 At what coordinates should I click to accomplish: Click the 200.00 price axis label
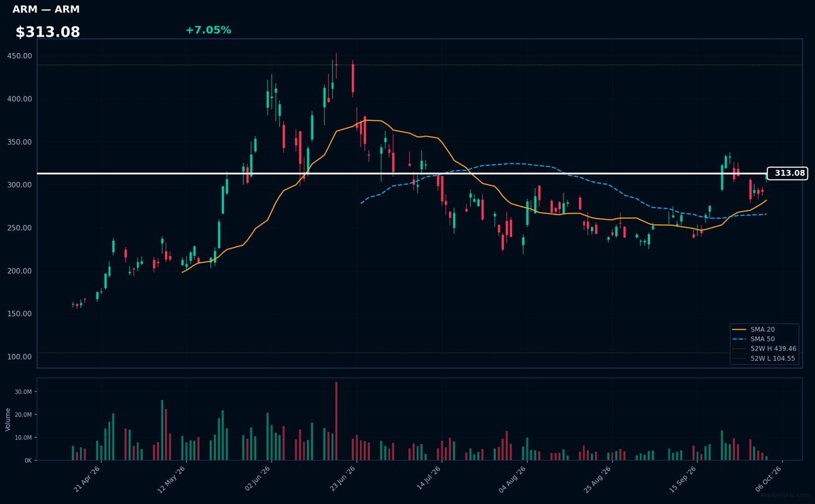tap(21, 271)
